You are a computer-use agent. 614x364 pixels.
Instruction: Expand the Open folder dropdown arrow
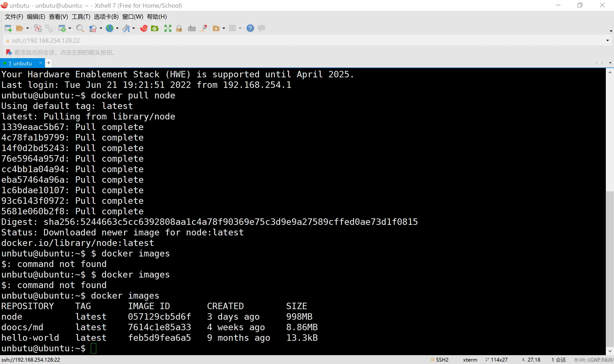28,28
